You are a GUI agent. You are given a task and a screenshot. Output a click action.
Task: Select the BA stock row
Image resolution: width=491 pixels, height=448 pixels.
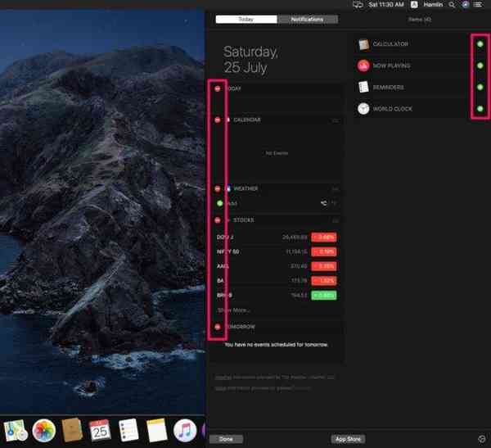[277, 281]
